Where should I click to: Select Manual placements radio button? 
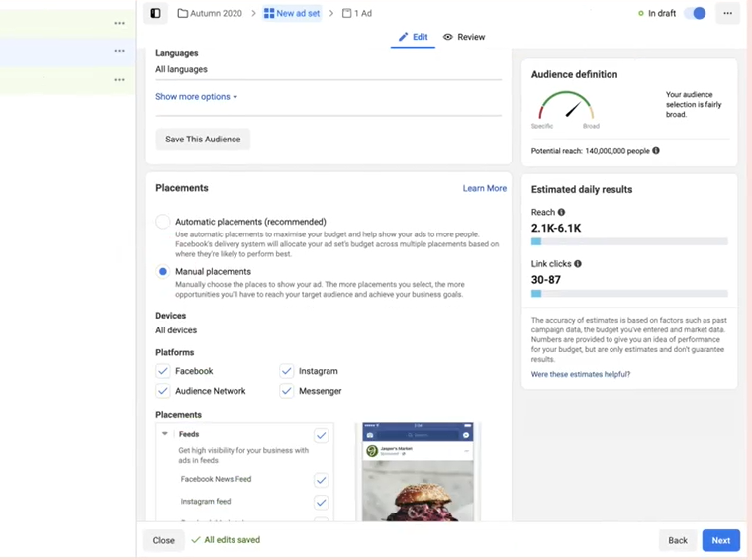(x=163, y=272)
